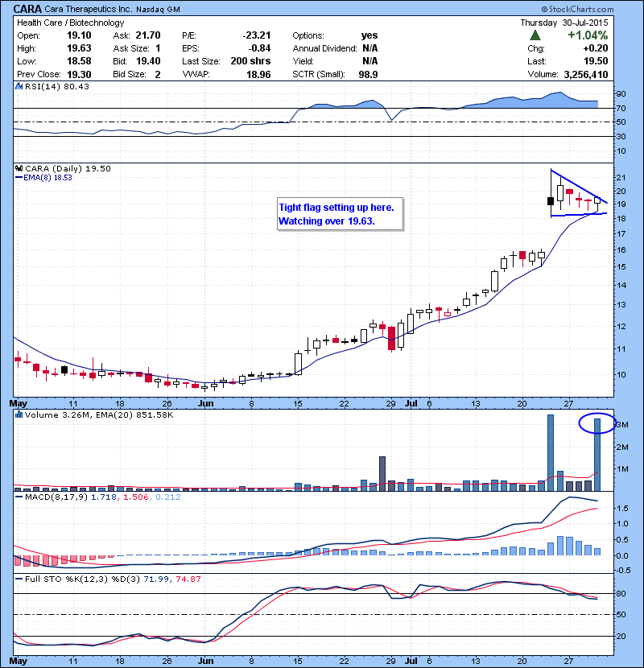The image size is (644, 668).
Task: Click the 'Ask Size:' label
Action: pos(131,48)
